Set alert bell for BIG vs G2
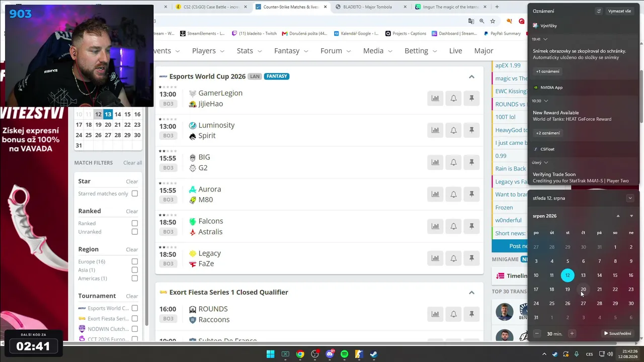This screenshot has width=644, height=362. pyautogui.click(x=453, y=162)
